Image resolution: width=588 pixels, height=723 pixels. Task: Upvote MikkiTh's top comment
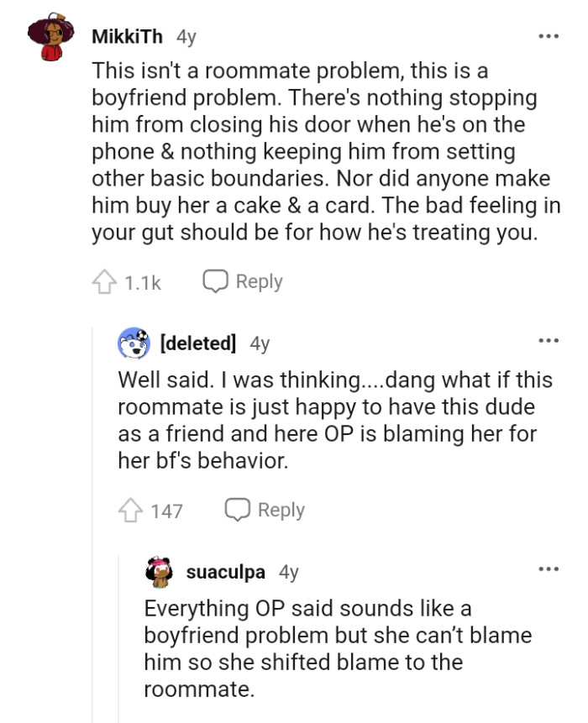point(105,282)
